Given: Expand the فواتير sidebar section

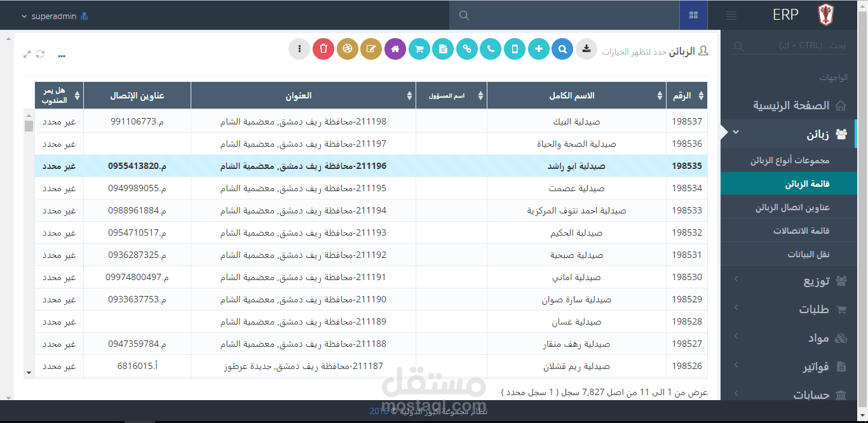Looking at the screenshot, I should click(x=794, y=366).
